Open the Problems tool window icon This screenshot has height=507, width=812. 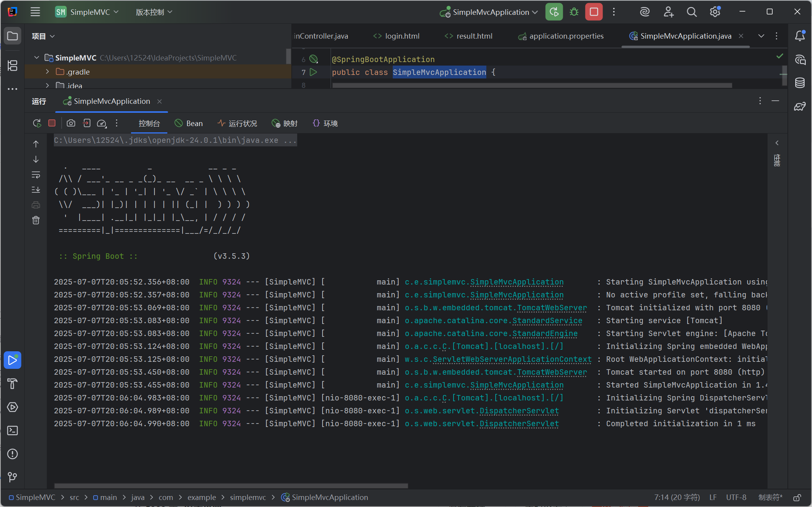tap(12, 454)
